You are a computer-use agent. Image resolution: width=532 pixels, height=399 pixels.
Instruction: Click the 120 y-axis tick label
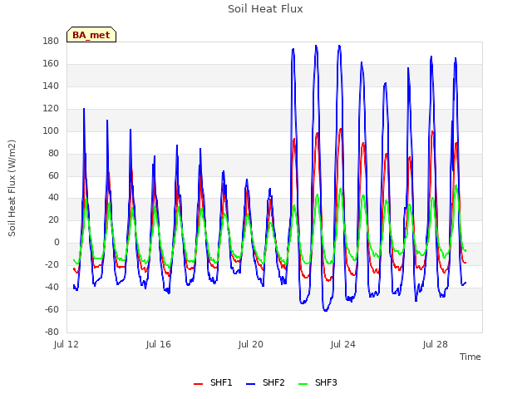[x=51, y=109]
